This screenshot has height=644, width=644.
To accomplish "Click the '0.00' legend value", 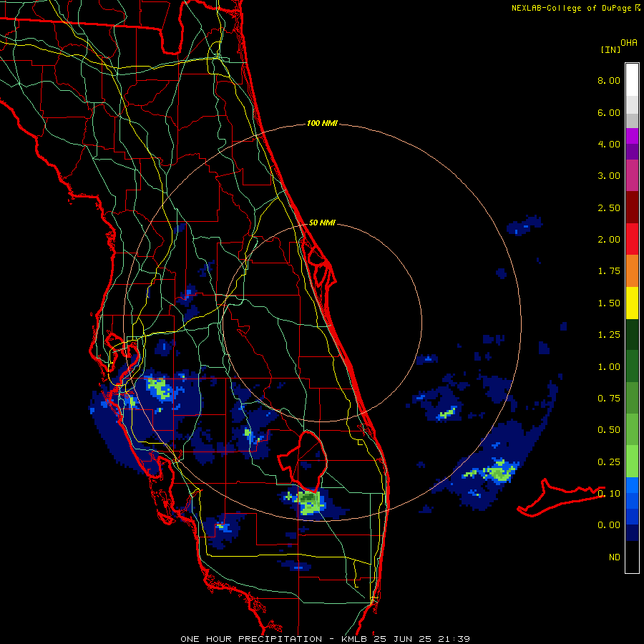I will tap(608, 525).
